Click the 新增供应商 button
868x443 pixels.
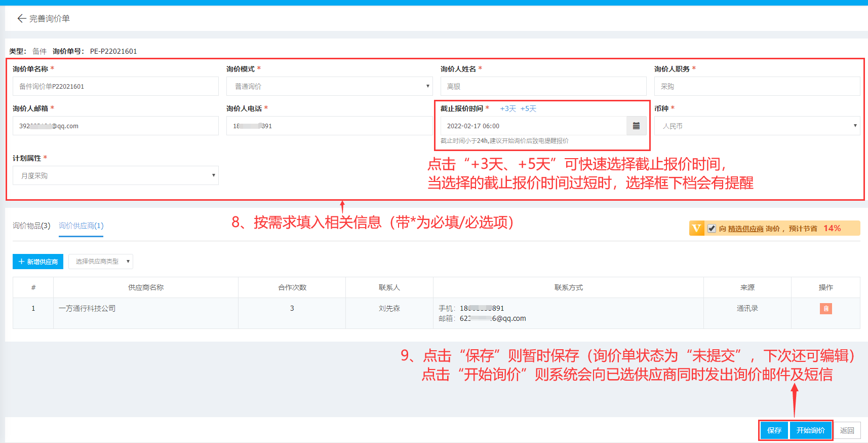38,262
